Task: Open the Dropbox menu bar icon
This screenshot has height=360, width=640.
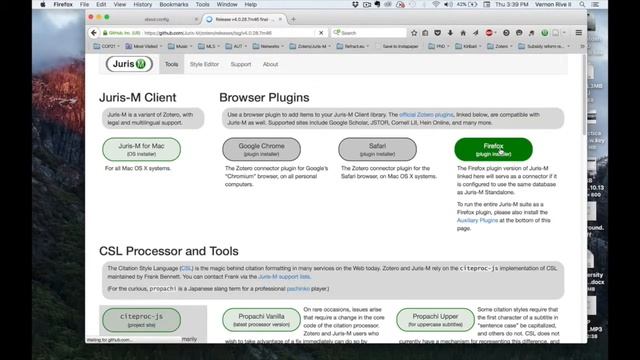Action: point(355,4)
